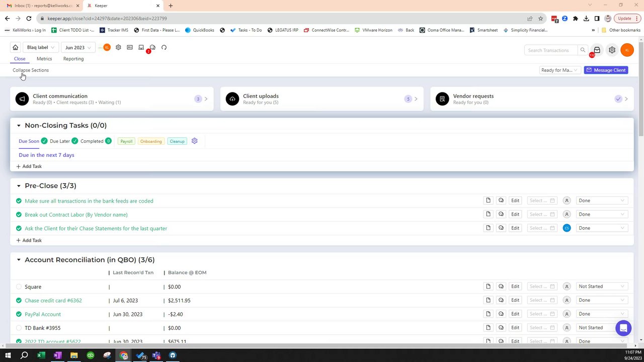Collapse the Account Reconciliation section
Image resolution: width=644 pixels, height=362 pixels.
point(19,260)
